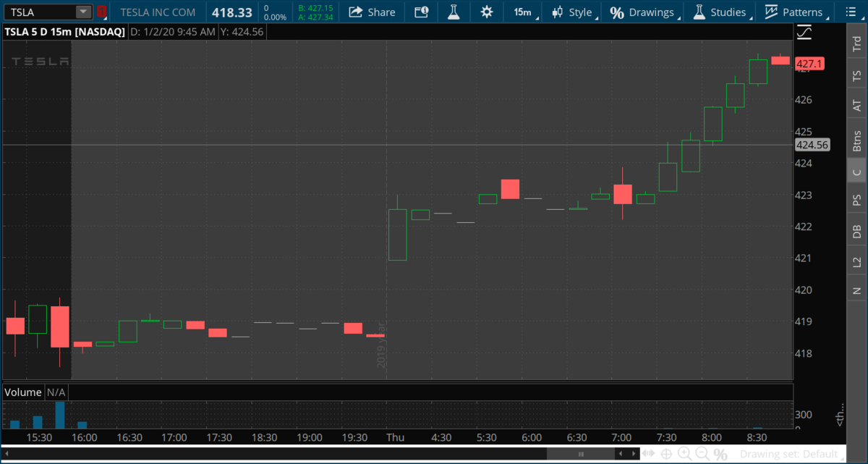Expand the TSLA symbol dropdown arrow
Viewport: 868px width, 464px height.
tap(84, 12)
